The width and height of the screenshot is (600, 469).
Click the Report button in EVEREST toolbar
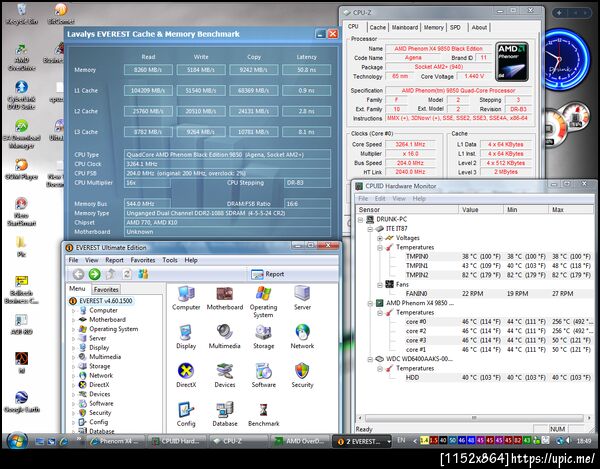coord(267,274)
